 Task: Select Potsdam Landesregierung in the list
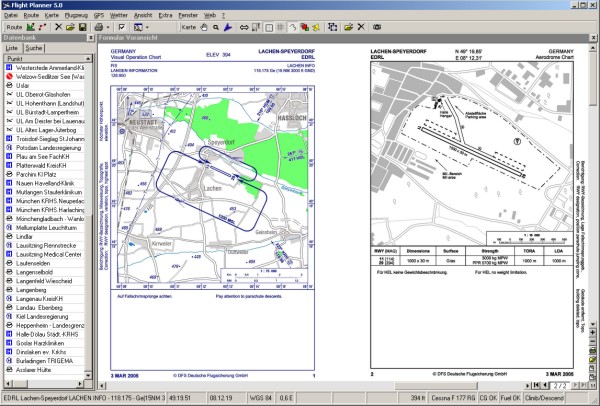point(44,147)
